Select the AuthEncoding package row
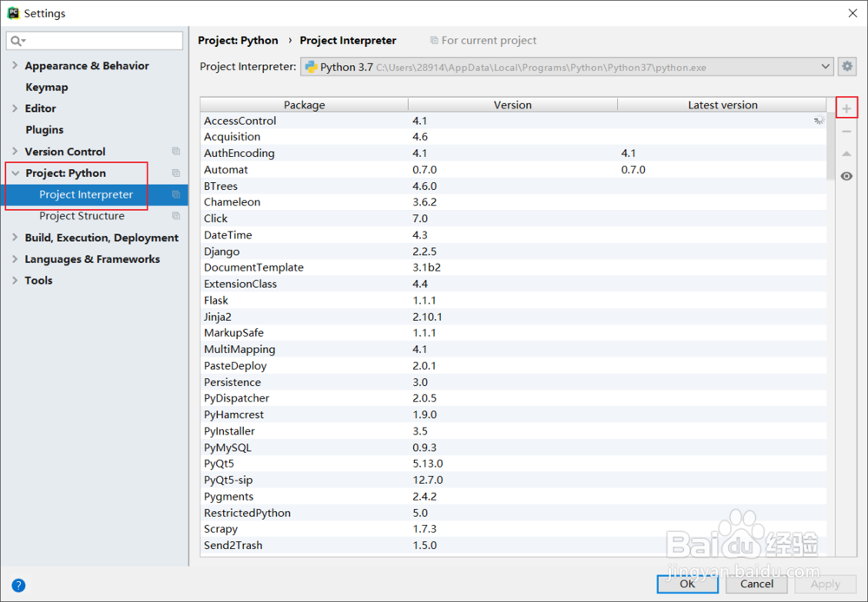The width and height of the screenshot is (868, 602). (x=514, y=154)
